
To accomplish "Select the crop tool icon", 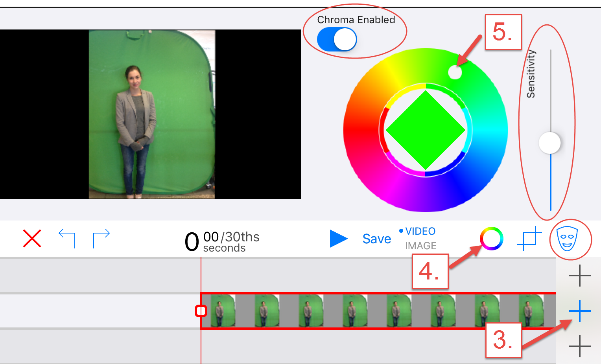I will coord(529,239).
